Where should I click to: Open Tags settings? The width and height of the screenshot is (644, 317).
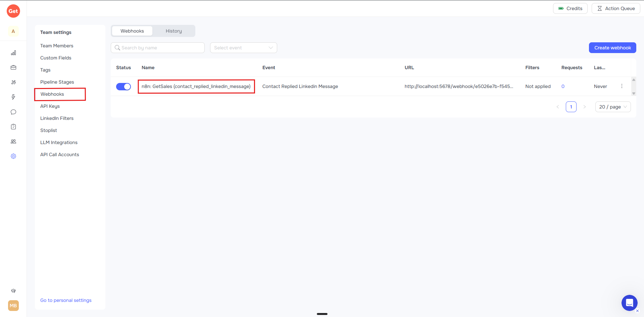click(45, 70)
